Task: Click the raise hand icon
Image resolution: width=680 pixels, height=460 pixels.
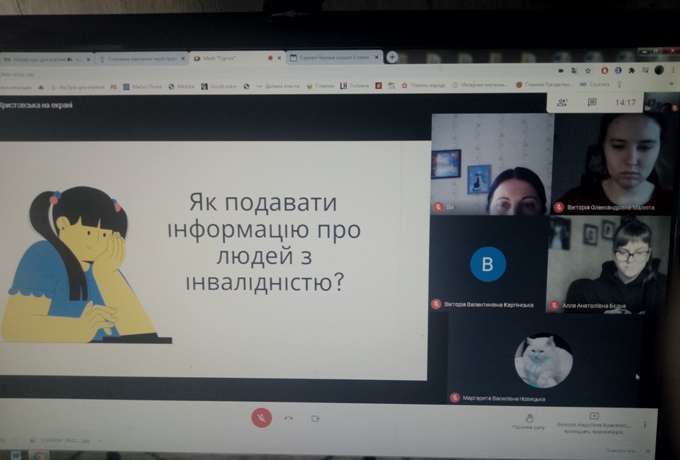Action: pyautogui.click(x=529, y=418)
